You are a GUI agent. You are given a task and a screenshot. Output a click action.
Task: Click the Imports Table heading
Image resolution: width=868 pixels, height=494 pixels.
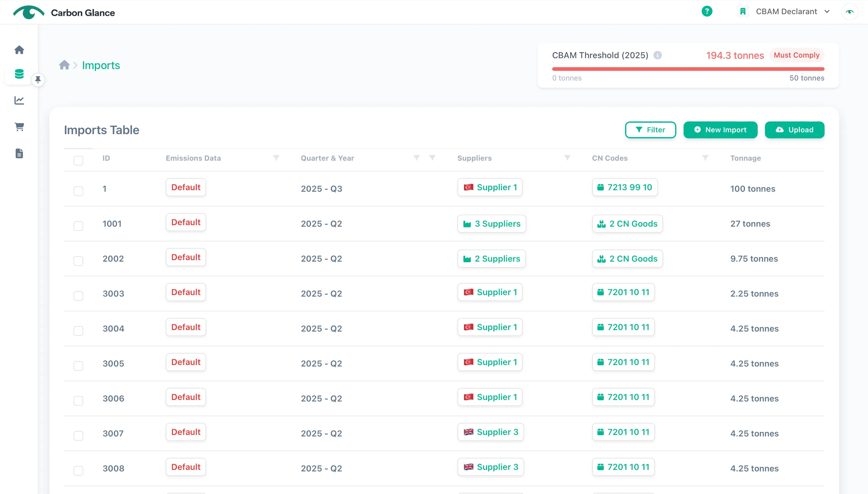102,130
